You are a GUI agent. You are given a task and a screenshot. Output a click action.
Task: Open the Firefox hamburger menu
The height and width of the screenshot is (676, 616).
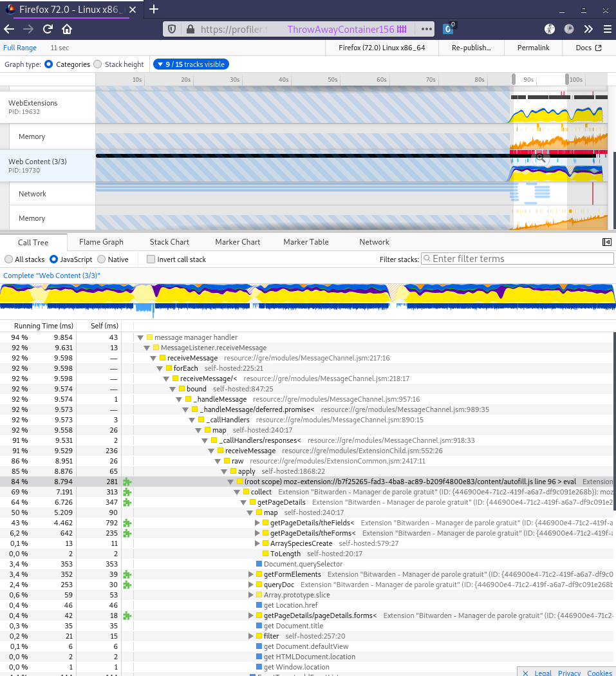[x=608, y=30]
